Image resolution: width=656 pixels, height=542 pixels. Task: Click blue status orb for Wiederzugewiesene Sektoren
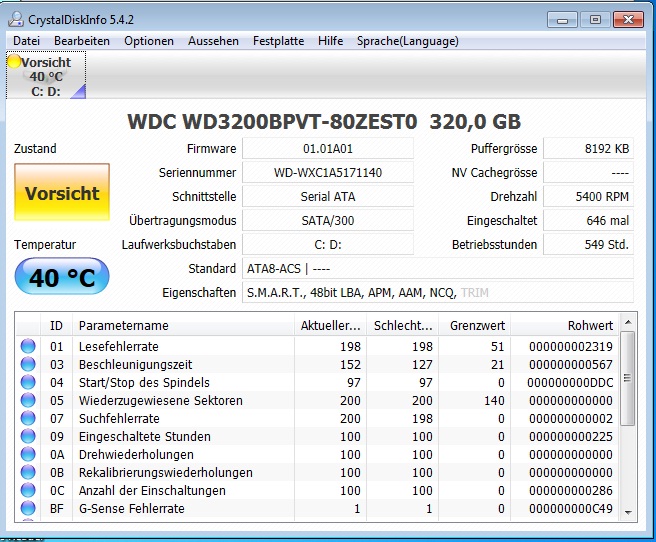point(28,400)
